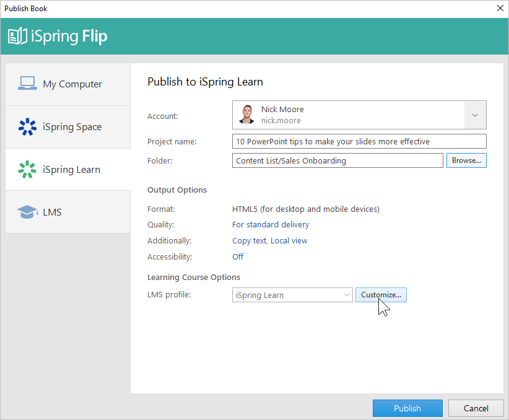
Task: Click the blue iSpring Space icon
Action: coord(27,127)
